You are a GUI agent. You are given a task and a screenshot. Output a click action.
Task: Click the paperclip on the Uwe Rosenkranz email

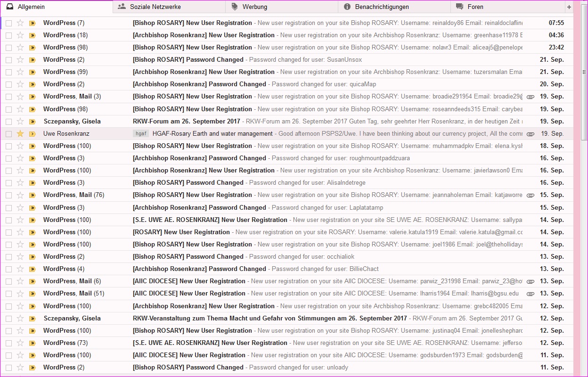coord(531,134)
